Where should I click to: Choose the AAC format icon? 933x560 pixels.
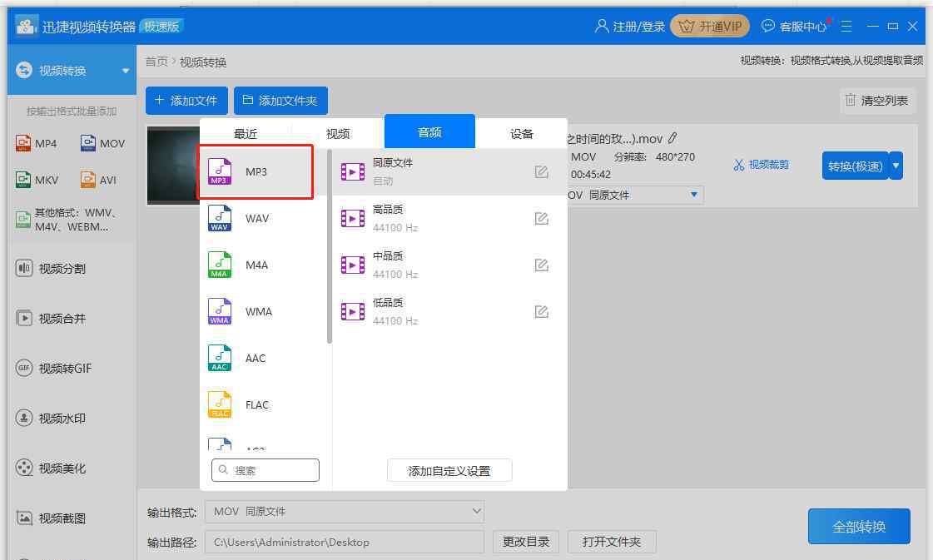point(219,358)
